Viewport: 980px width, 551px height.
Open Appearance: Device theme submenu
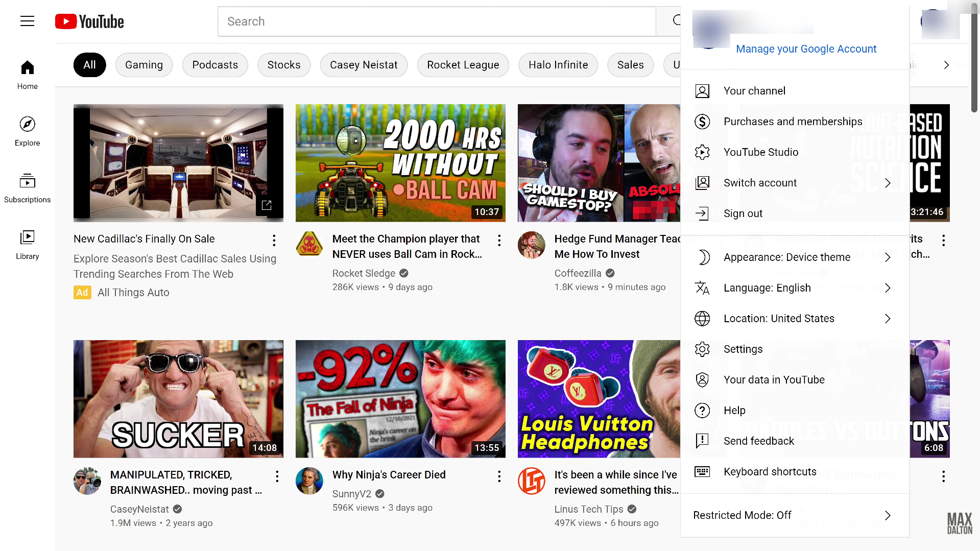click(x=795, y=257)
